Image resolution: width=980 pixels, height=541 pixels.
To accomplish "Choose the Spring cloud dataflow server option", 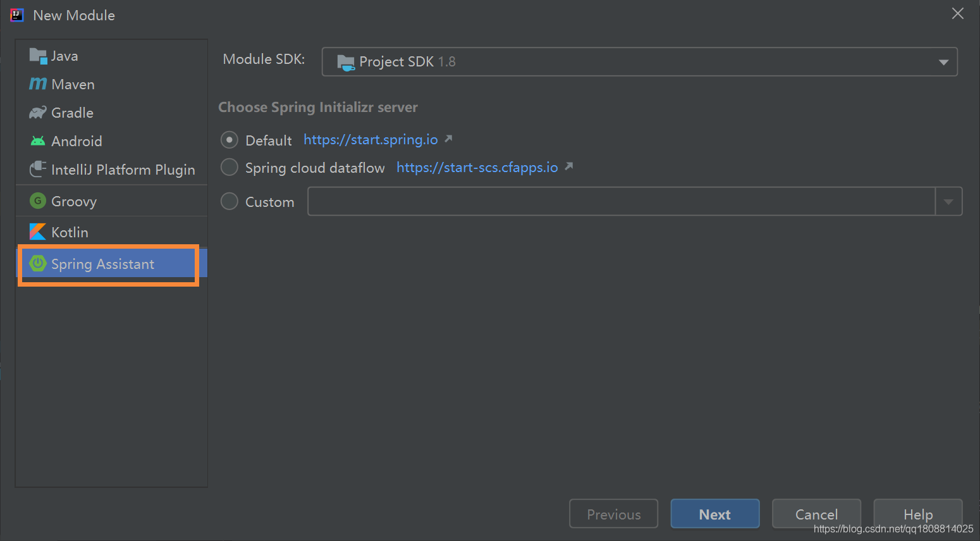I will coord(229,167).
